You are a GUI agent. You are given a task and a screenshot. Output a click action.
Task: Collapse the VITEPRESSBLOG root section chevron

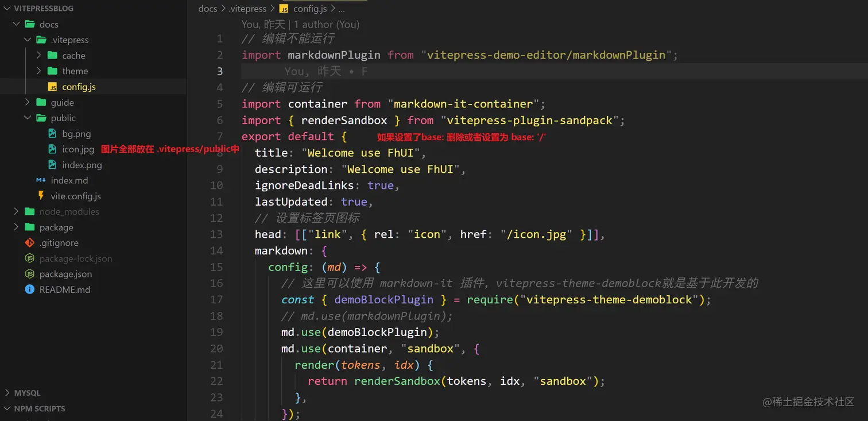coord(7,9)
